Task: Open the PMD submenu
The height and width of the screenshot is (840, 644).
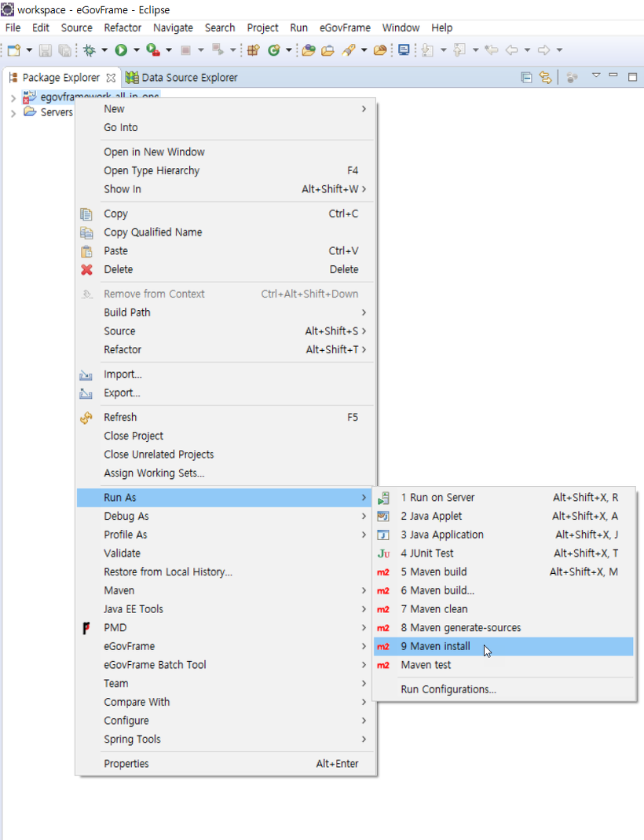Action: [x=226, y=628]
